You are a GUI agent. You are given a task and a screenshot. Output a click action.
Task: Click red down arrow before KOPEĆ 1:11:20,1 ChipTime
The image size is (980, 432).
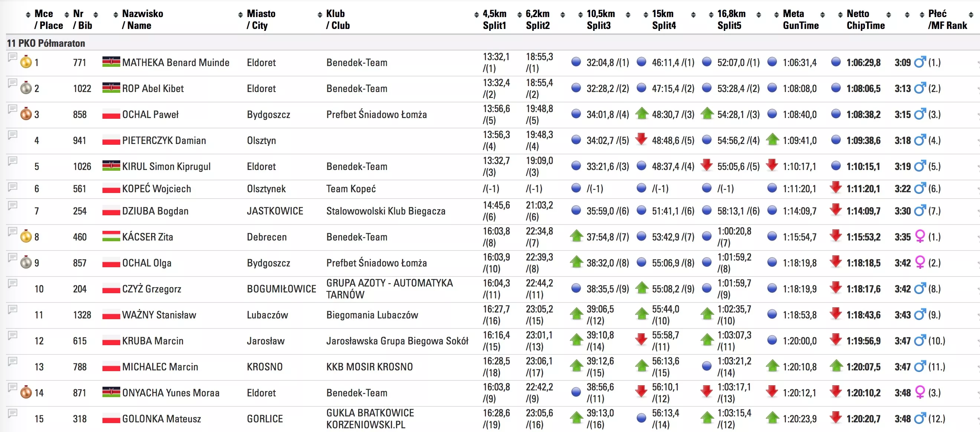(836, 187)
